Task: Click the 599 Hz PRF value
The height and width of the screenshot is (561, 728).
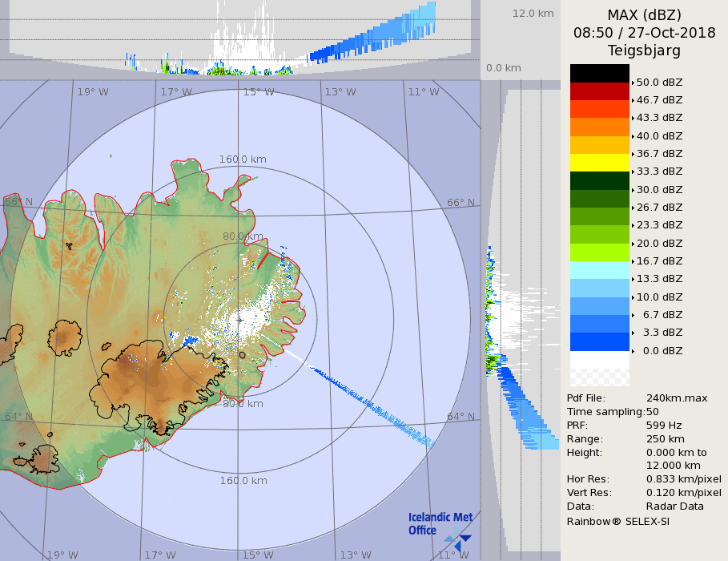Action: click(x=664, y=426)
